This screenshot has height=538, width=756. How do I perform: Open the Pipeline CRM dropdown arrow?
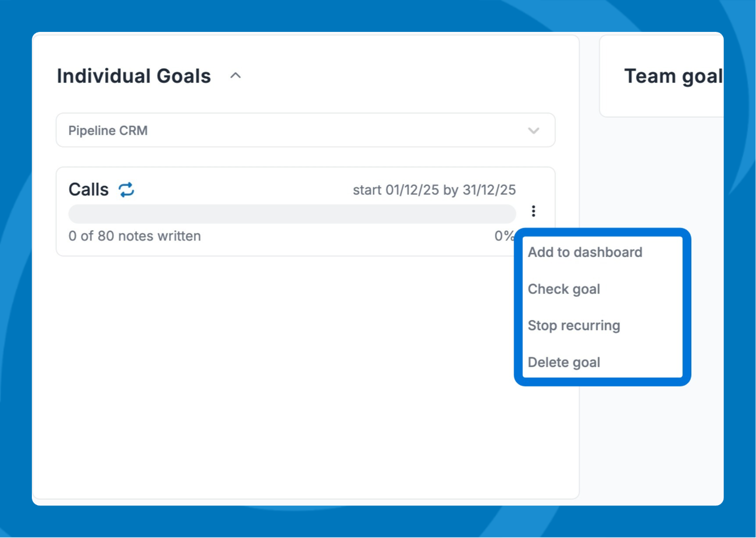(534, 131)
